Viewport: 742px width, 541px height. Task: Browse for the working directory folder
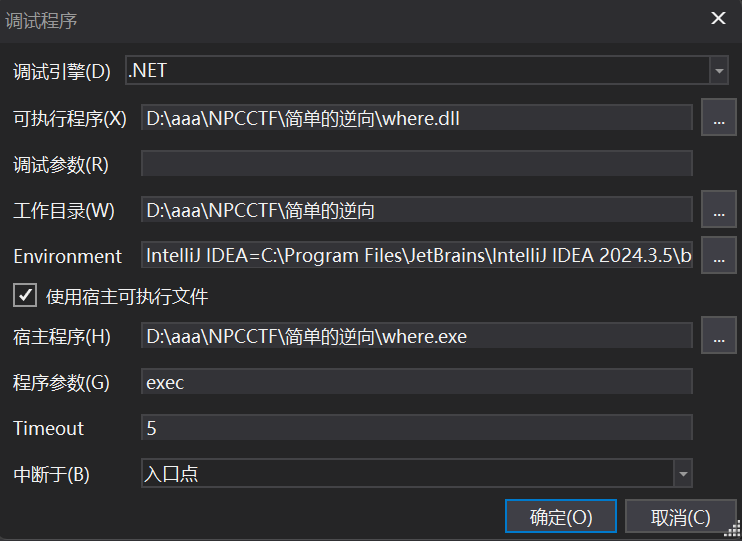pyautogui.click(x=718, y=210)
